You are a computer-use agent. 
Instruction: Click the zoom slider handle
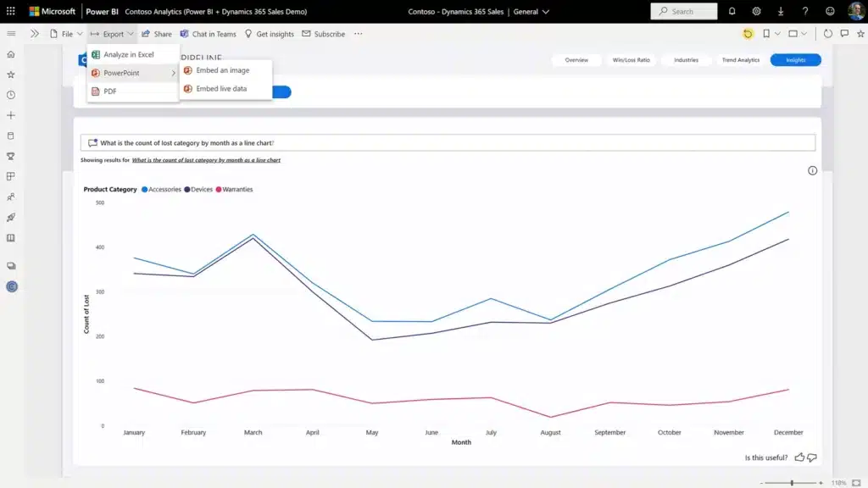coord(792,483)
